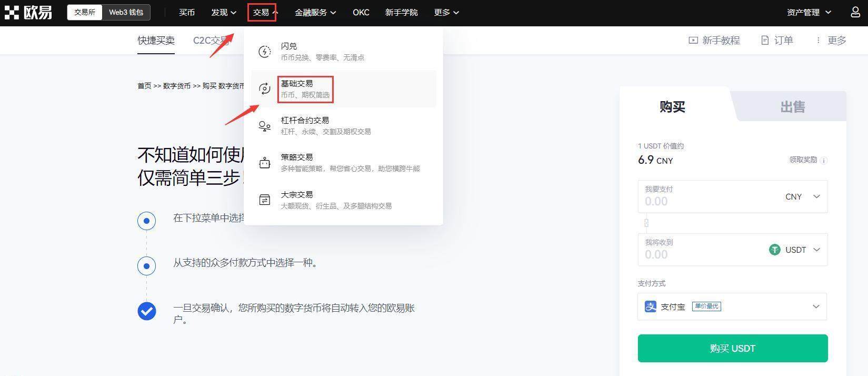Open 新手学院 in the top navigation
868x376 pixels.
coord(401,12)
